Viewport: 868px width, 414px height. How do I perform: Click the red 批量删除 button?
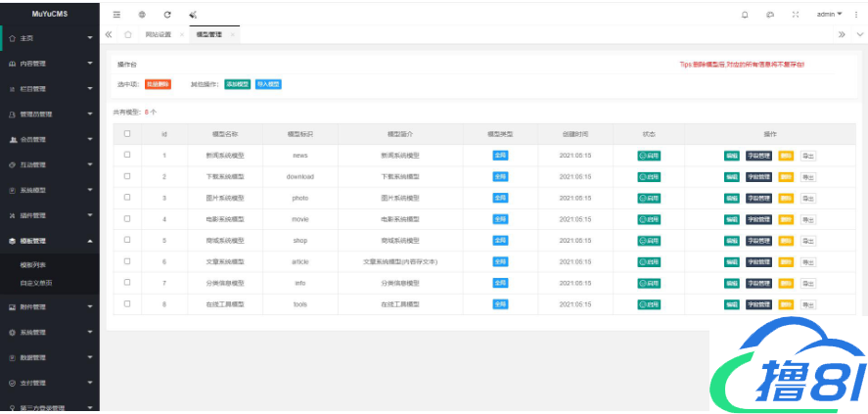[158, 85]
